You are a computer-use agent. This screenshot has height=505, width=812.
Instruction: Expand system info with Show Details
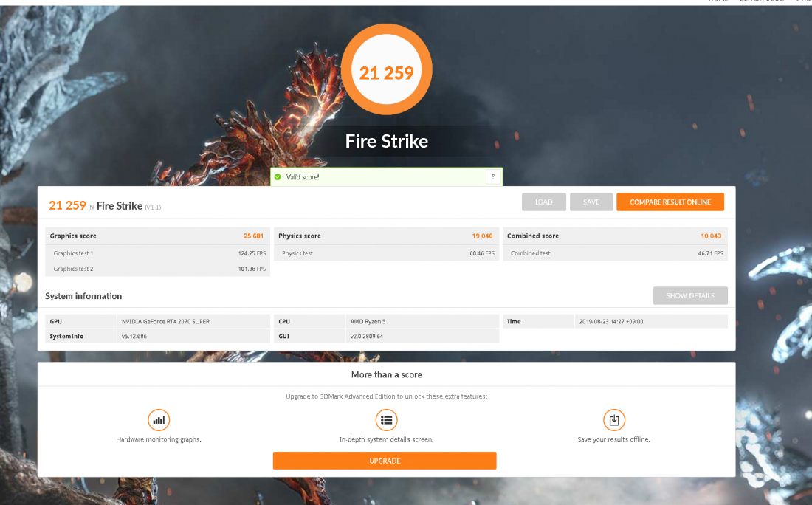click(x=689, y=296)
